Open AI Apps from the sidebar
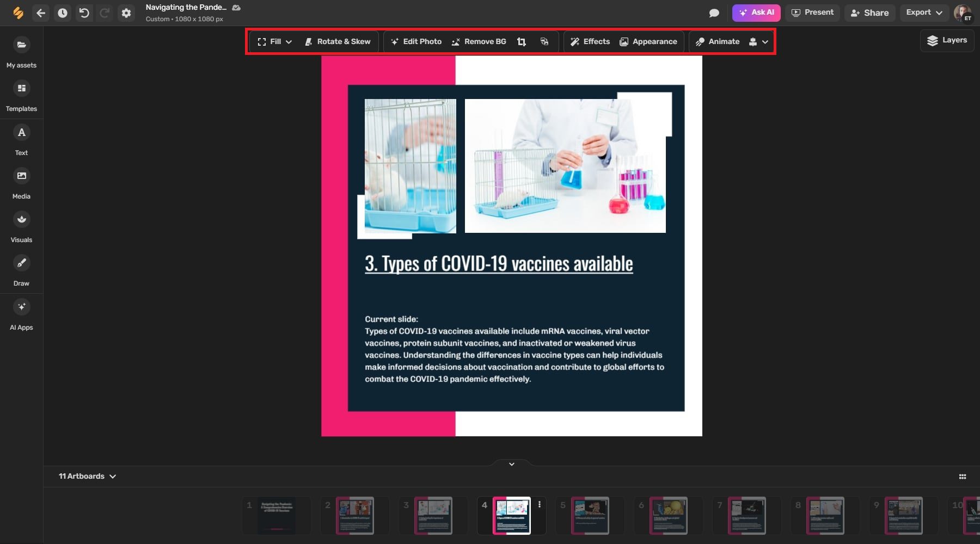This screenshot has height=544, width=980. coord(22,314)
